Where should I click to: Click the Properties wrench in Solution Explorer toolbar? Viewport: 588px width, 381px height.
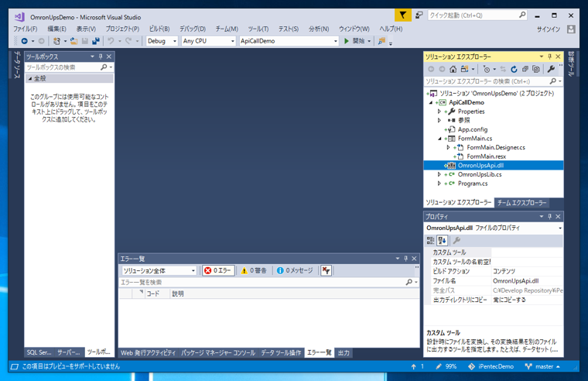551,69
